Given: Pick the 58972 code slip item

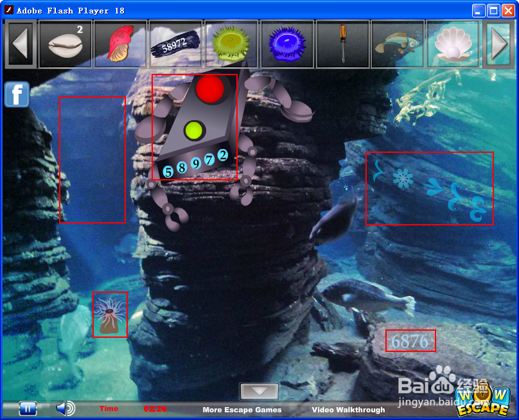Looking at the screenshot, I should point(176,44).
